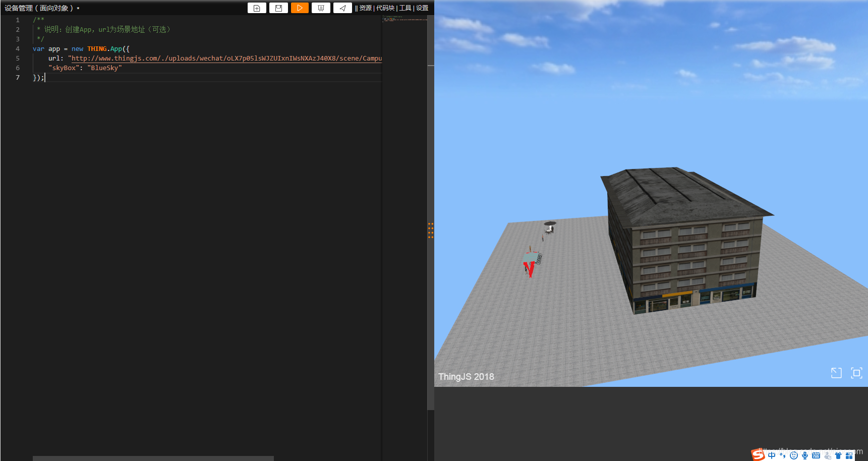Click the Sogou S input method logo
868x461 pixels.
pos(758,455)
